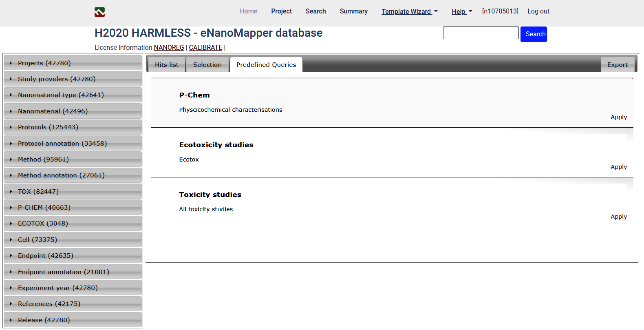The image size is (644, 330).
Task: Expand the ECOTOX (3048) facet
Action: pos(73,224)
